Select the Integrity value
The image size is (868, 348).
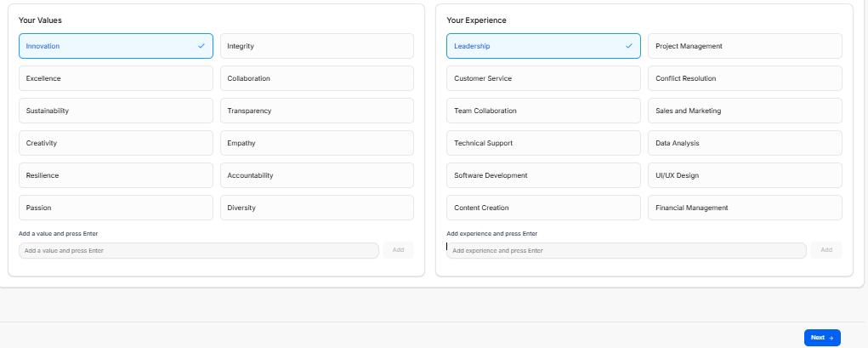pyautogui.click(x=316, y=46)
